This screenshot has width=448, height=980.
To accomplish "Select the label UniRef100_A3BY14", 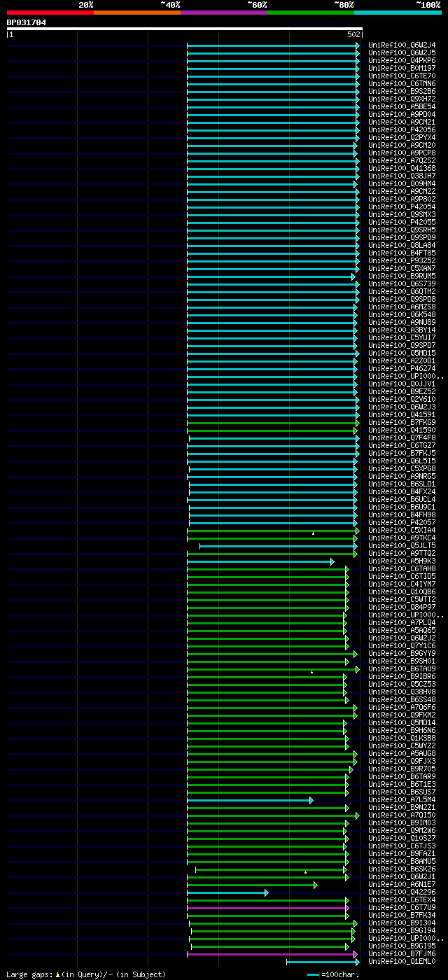I will [402, 330].
